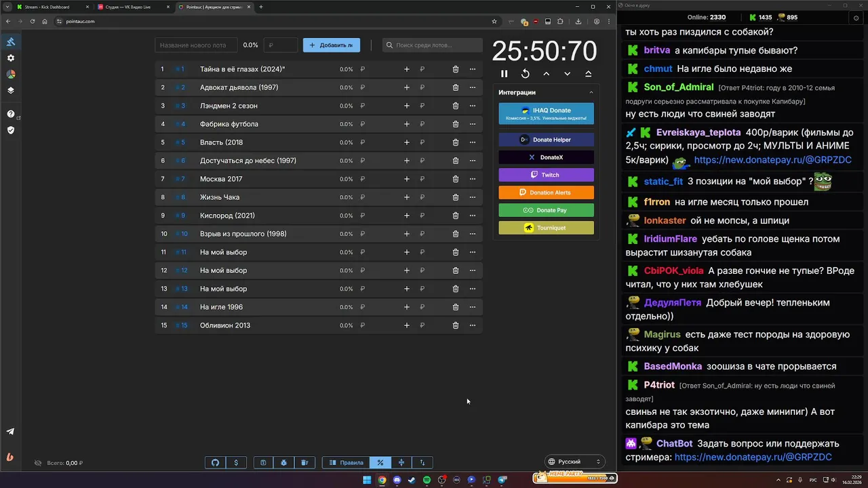Open help via the question mark sidebar icon
The image size is (868, 488).
11,114
